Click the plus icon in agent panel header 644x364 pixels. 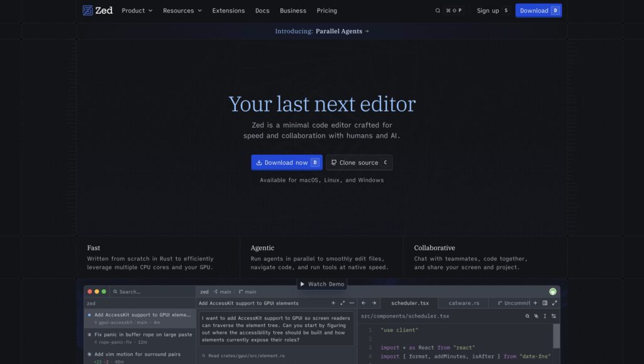[x=333, y=303]
